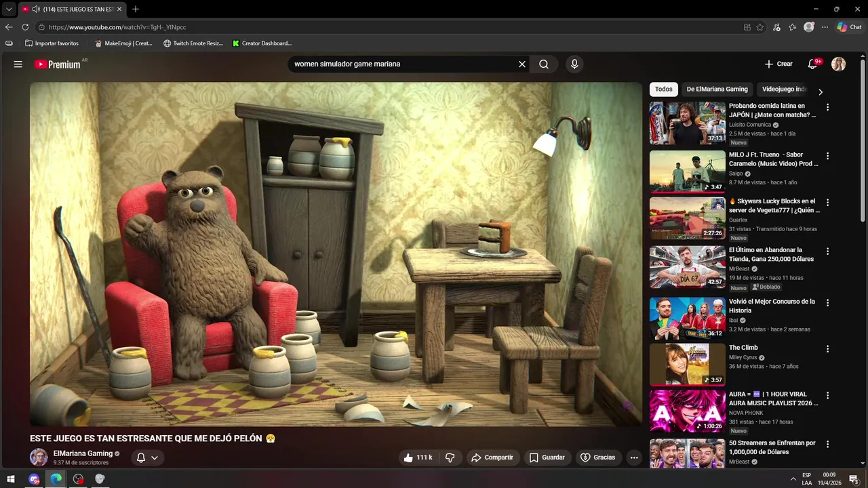Clear the search box with the X
Image resolution: width=868 pixels, height=488 pixels.
522,64
